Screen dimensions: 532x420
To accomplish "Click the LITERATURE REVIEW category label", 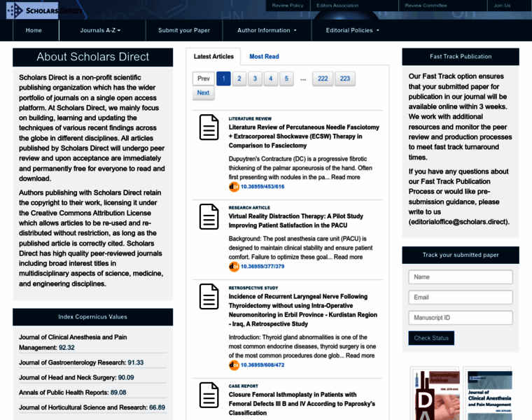I will [x=250, y=119].
